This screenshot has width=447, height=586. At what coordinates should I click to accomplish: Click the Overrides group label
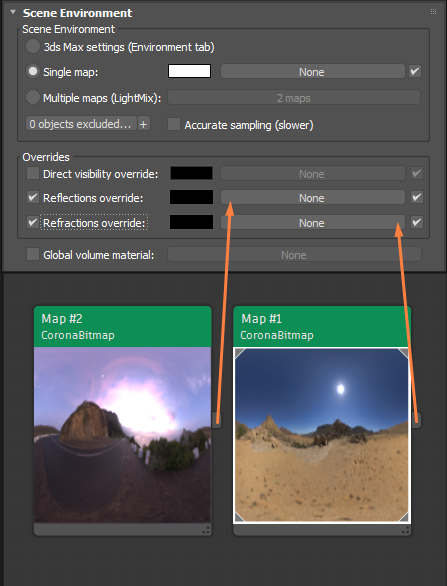pos(46,157)
